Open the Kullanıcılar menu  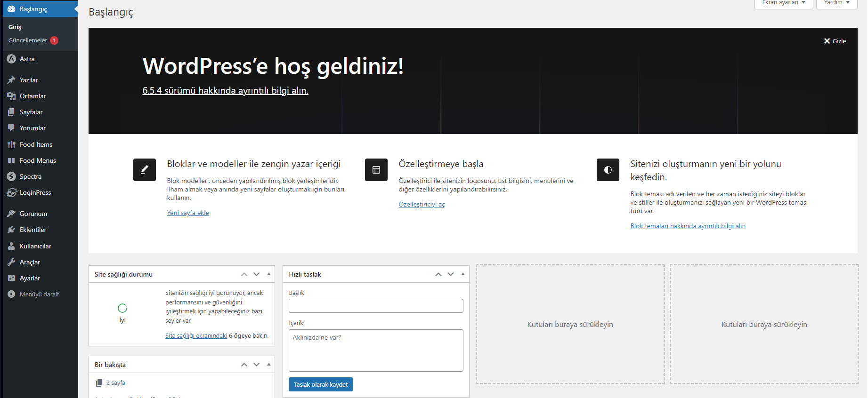point(41,246)
